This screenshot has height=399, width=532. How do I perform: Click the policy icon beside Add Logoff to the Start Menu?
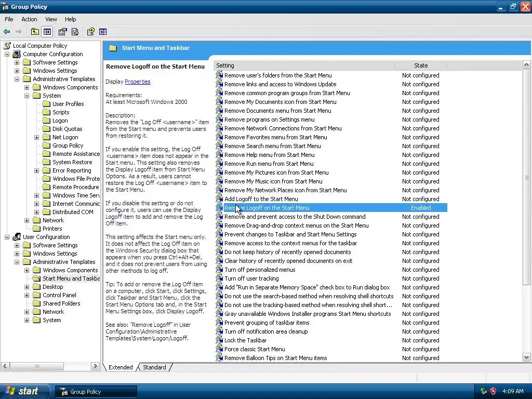[x=220, y=199]
